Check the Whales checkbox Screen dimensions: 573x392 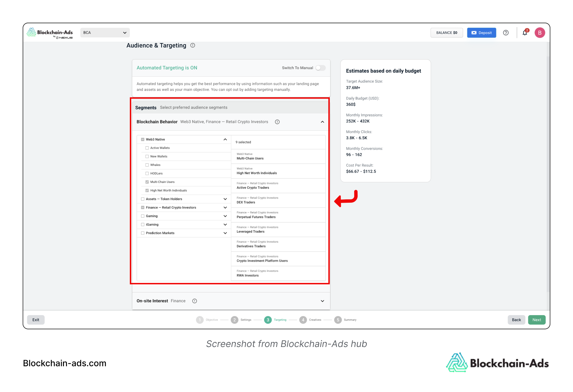tap(147, 165)
